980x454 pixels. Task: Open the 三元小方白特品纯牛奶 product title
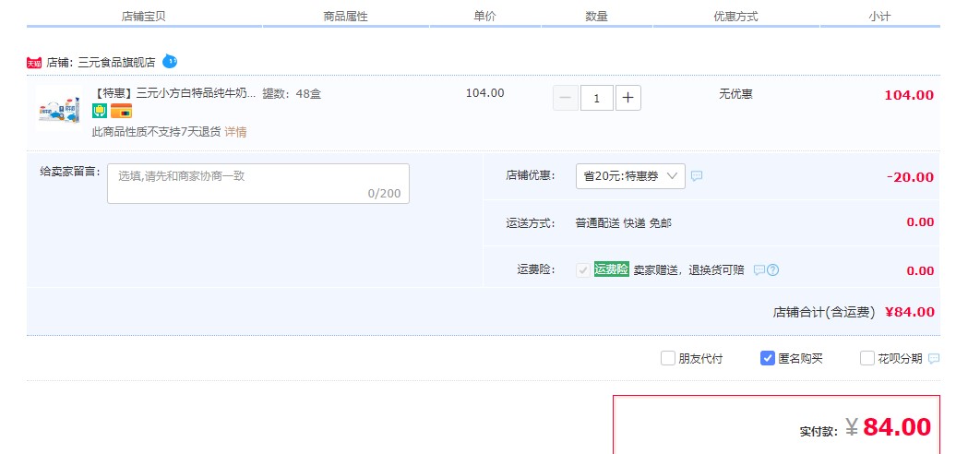tap(173, 94)
